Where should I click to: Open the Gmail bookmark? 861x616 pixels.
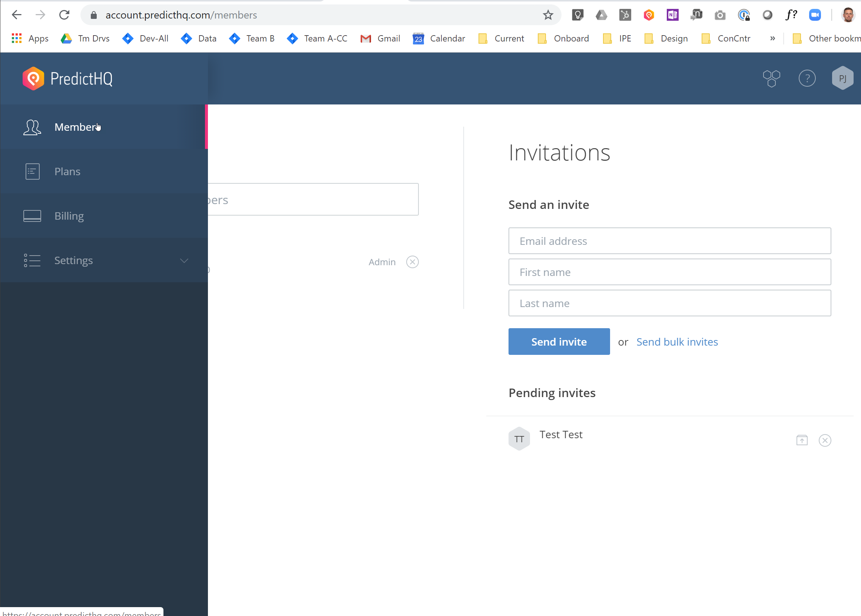coord(380,38)
